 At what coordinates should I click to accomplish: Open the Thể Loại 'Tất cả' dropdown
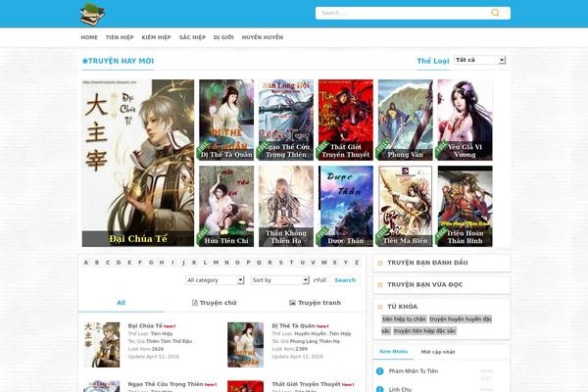[479, 60]
